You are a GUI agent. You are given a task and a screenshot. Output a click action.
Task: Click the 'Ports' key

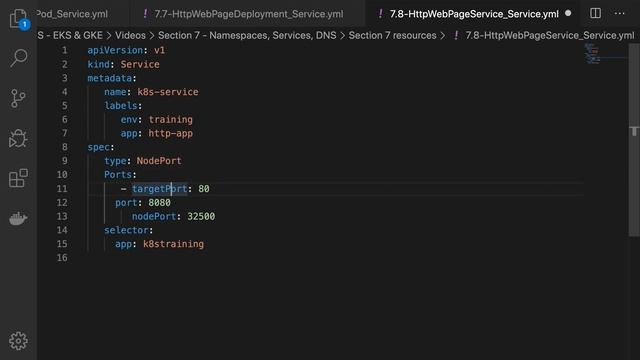click(118, 175)
